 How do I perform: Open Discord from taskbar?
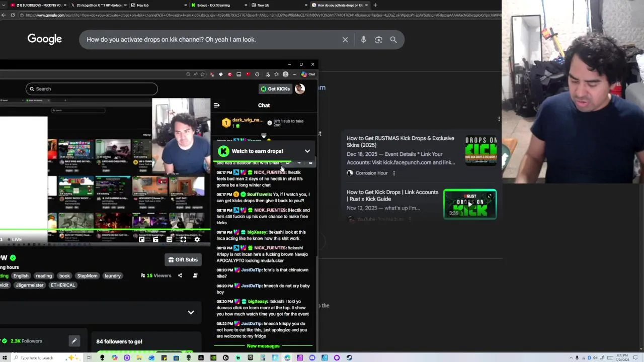pyautogui.click(x=312, y=358)
